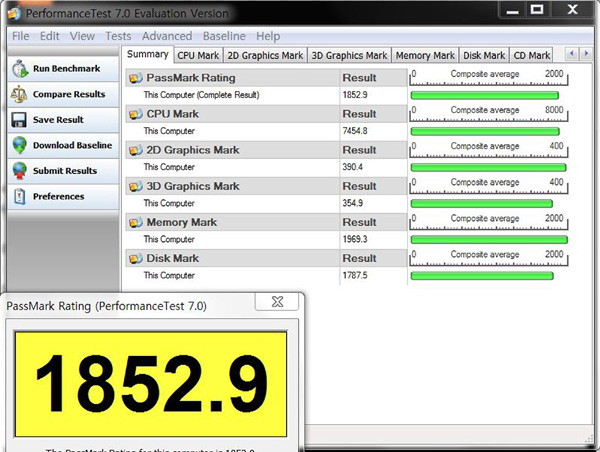Select the 1969.3 Memory Mark result value
This screenshot has width=600, height=452.
coord(355,239)
